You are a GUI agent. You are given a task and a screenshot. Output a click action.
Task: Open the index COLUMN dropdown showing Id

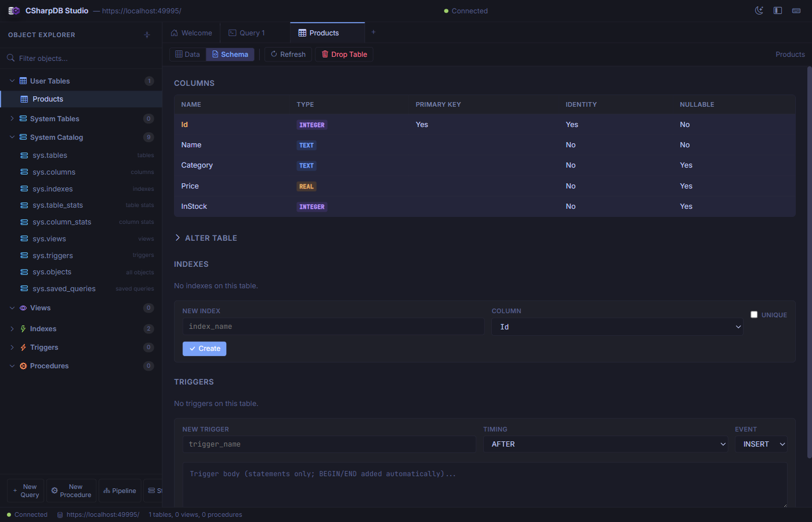617,327
